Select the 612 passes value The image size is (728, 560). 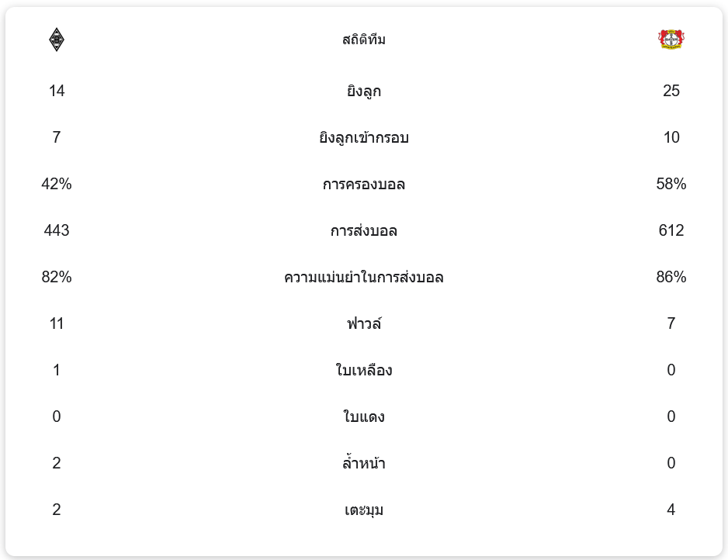671,230
